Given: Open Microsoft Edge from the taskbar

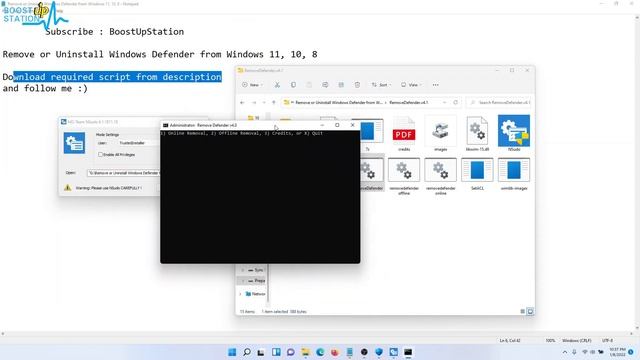Looking at the screenshot, I should pyautogui.click(x=320, y=352).
